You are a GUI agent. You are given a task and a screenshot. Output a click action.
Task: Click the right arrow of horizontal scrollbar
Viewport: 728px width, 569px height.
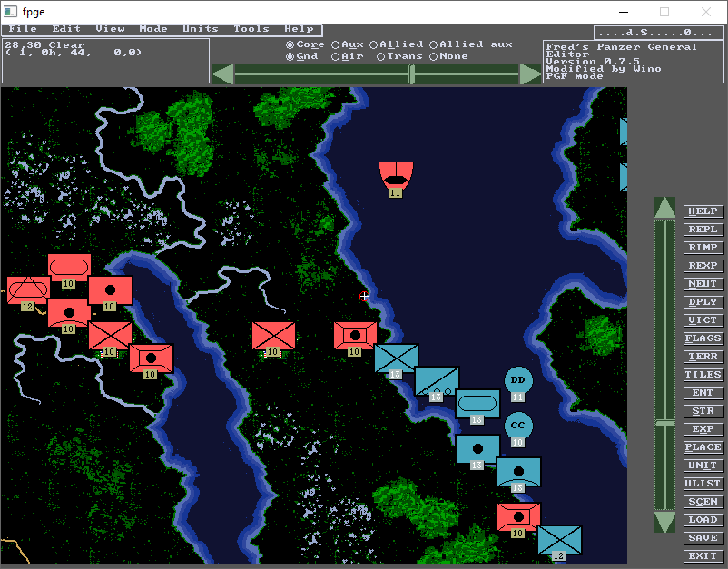coord(530,74)
